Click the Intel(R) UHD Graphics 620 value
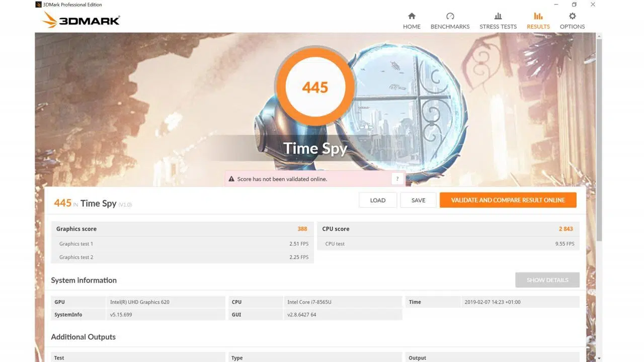Screen dimensions: 644x362 click(x=140, y=302)
